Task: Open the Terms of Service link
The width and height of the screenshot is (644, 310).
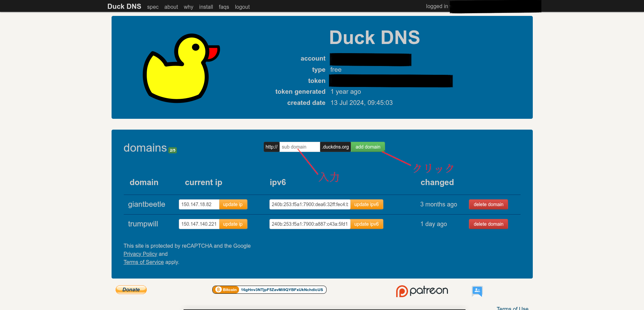Action: click(143, 262)
